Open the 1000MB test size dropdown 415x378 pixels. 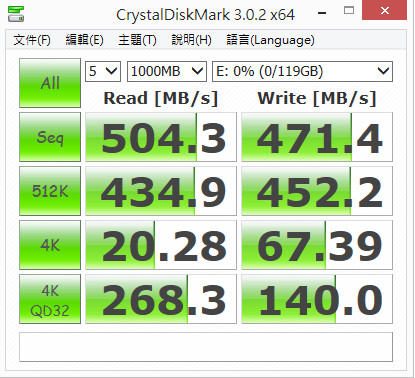(167, 71)
